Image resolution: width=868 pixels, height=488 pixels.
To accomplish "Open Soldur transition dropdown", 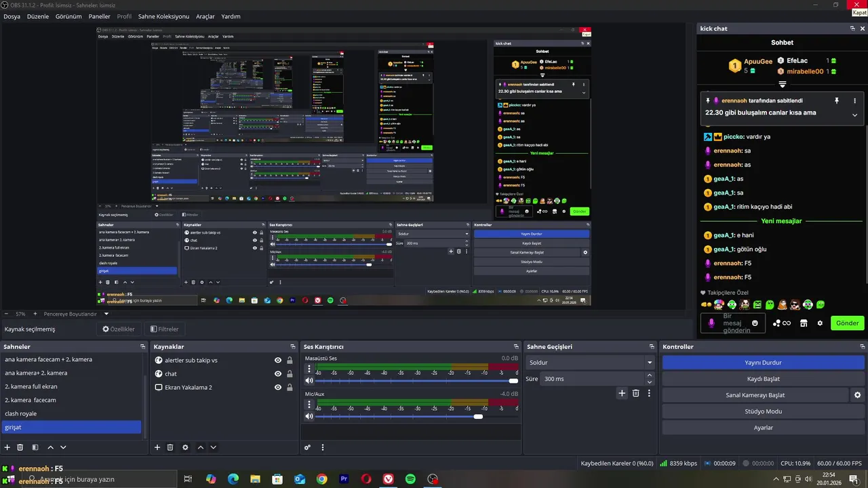I will tap(589, 363).
